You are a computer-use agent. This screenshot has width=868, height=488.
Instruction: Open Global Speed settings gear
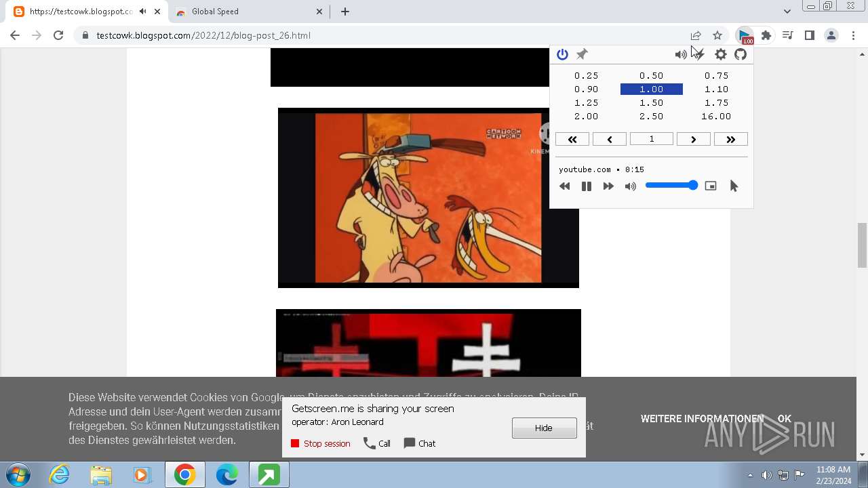(x=721, y=54)
